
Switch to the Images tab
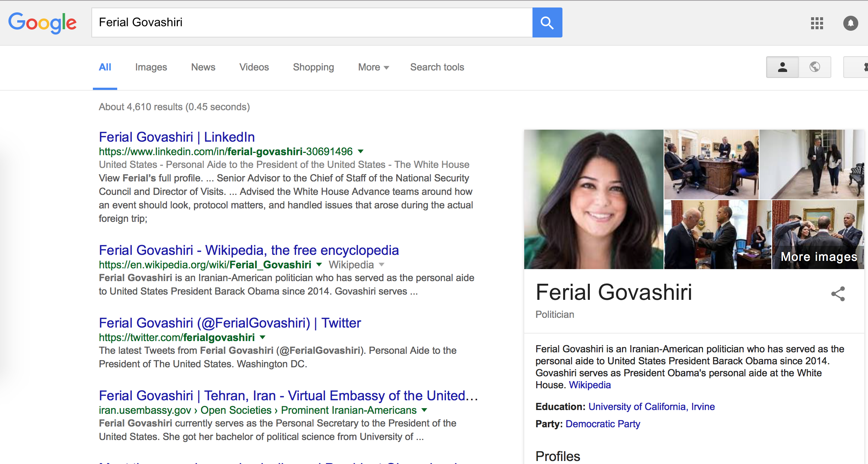151,67
